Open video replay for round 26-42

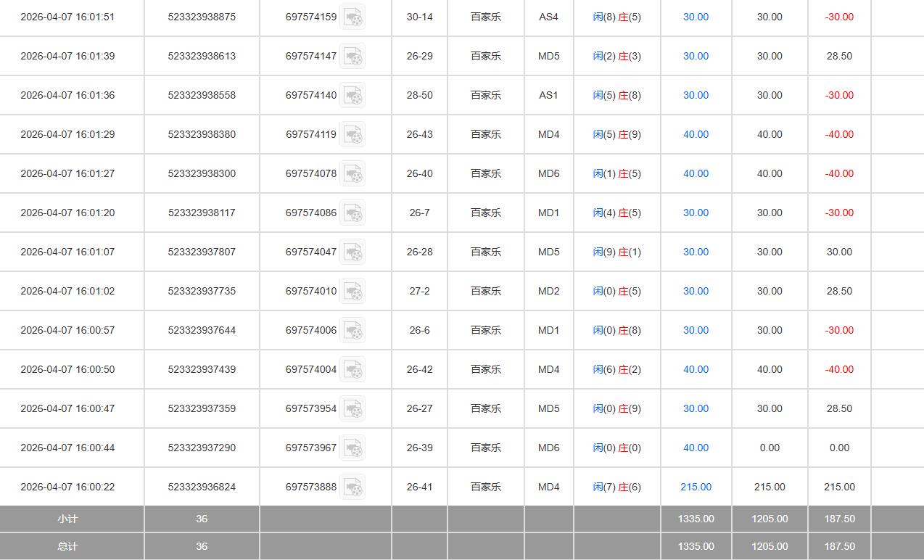353,369
